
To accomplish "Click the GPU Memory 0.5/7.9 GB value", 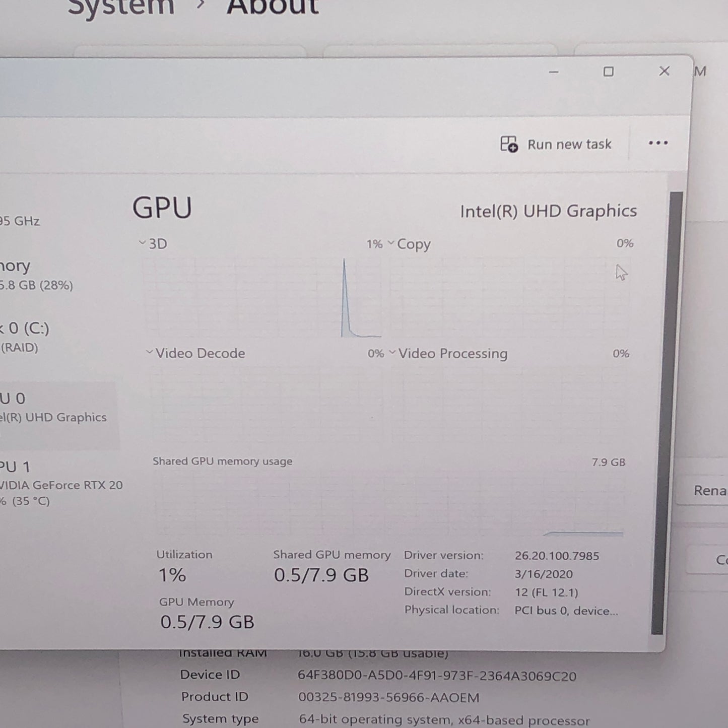I will click(x=207, y=622).
